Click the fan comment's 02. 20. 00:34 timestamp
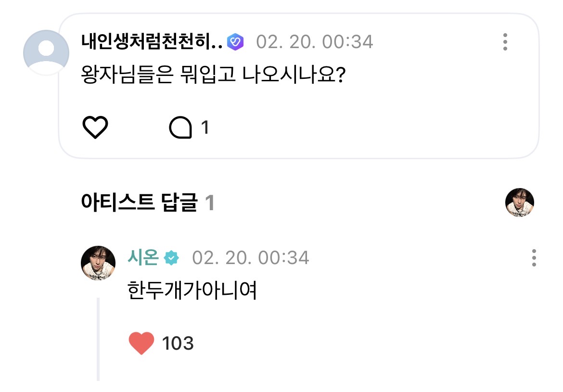This screenshot has width=563, height=392. 315,42
